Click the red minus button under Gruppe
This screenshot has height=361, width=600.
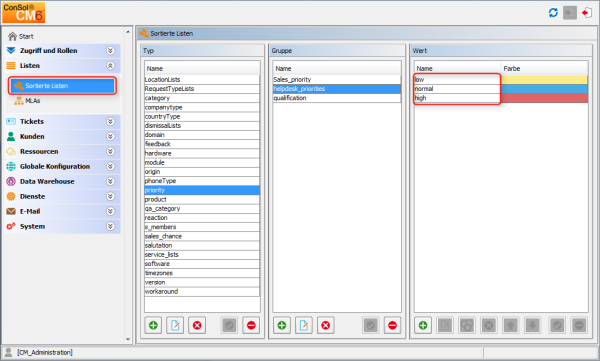(x=393, y=325)
